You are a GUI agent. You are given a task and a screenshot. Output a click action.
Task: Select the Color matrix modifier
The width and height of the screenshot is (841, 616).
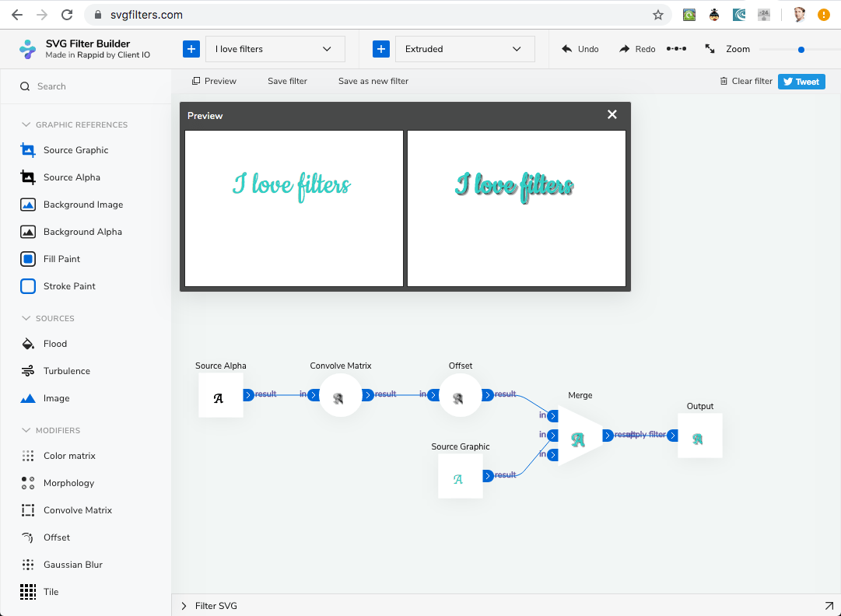(x=71, y=455)
